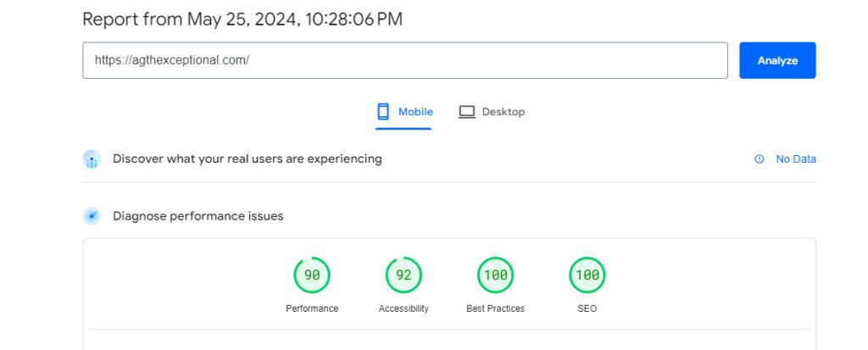
Task: Click the diagnose performance radar icon
Action: (x=92, y=216)
